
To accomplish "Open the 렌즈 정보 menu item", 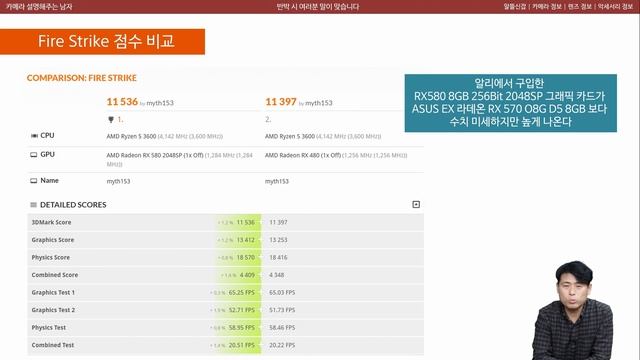I will coord(580,7).
